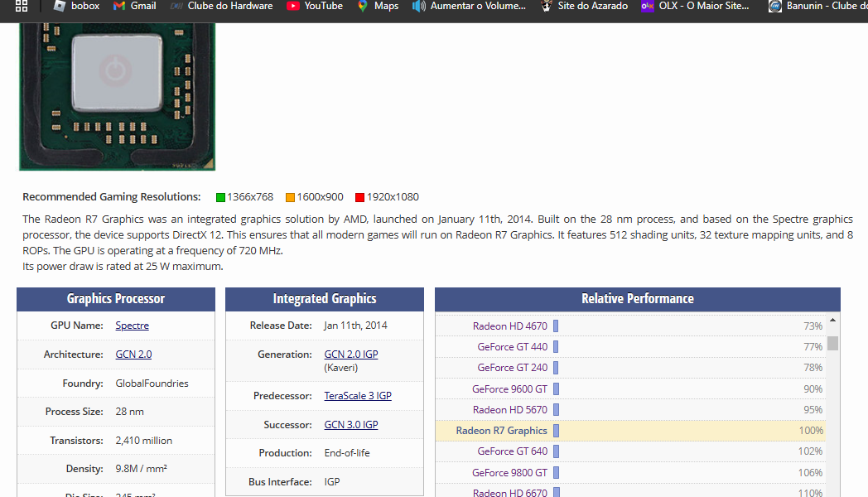Click the Graphics Processor panel header
The width and height of the screenshot is (868, 497).
[x=116, y=299]
